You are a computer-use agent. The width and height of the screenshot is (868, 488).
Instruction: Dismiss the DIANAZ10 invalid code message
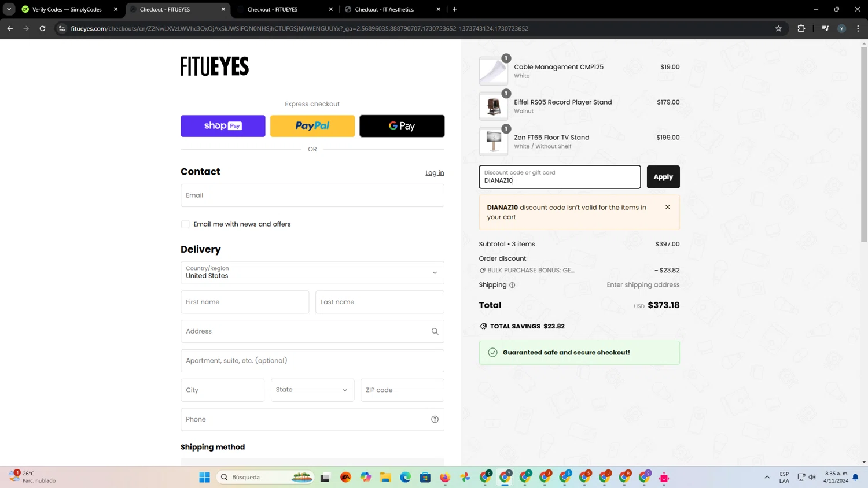pyautogui.click(x=668, y=207)
